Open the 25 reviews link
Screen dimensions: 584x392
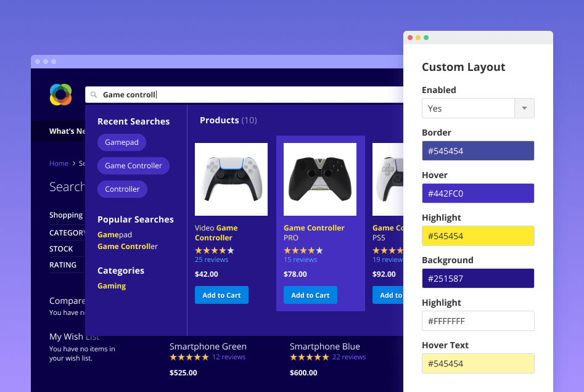coord(212,260)
